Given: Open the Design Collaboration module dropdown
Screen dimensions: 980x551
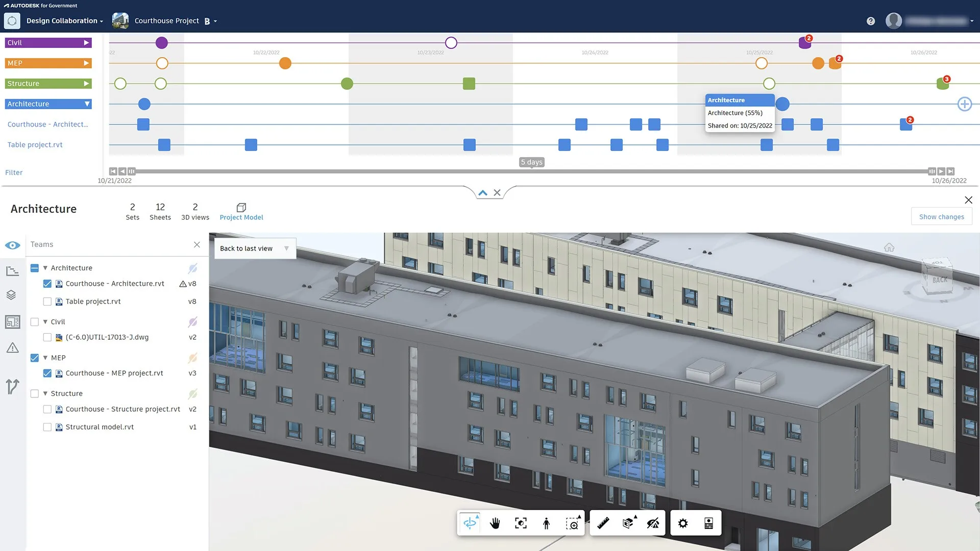Looking at the screenshot, I should (65, 21).
